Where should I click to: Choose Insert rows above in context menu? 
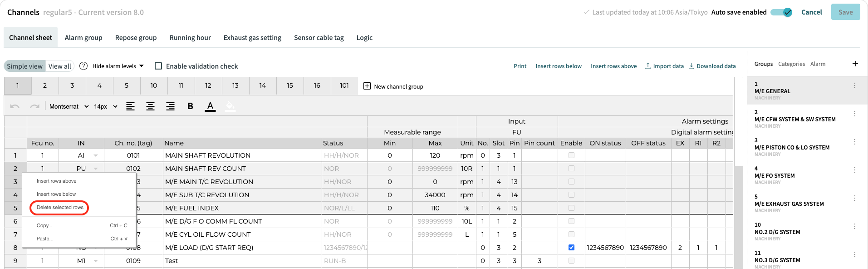tap(56, 181)
